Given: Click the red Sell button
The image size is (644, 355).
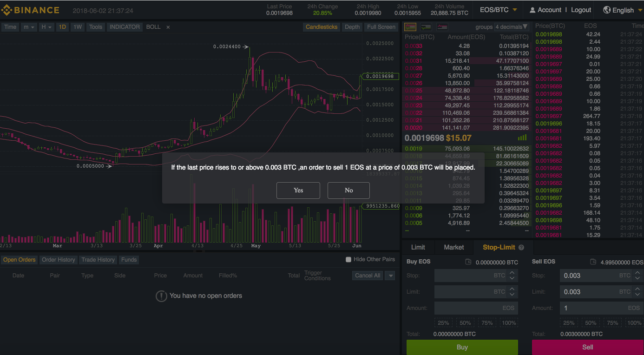Looking at the screenshot, I should tap(588, 347).
